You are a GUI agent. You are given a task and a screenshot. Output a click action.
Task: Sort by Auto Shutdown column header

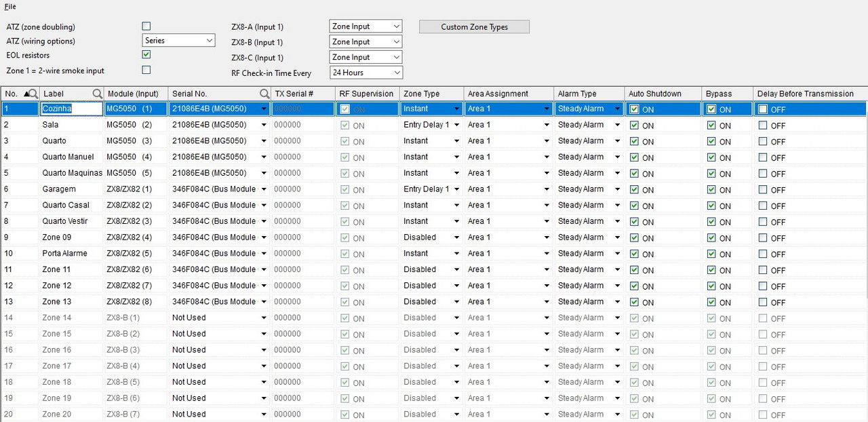pyautogui.click(x=662, y=94)
